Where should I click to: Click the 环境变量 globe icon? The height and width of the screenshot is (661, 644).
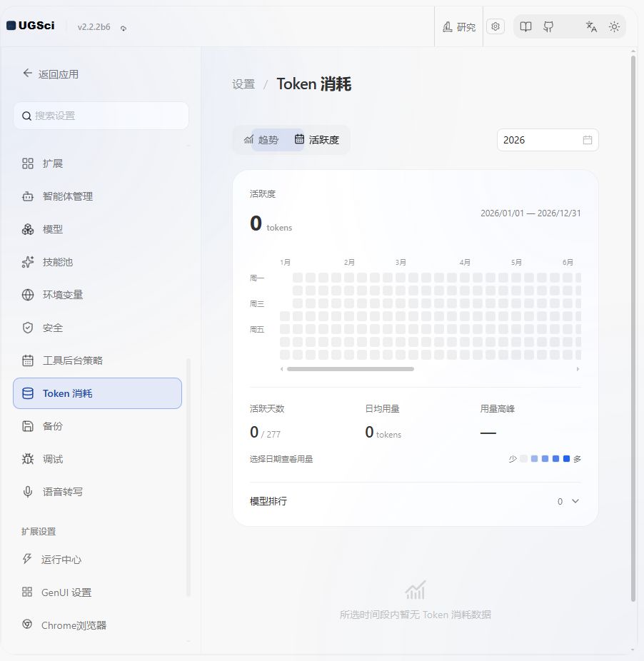[x=28, y=295]
